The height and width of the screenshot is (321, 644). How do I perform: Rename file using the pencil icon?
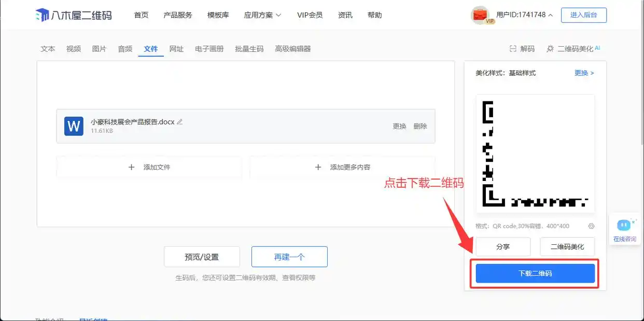[x=180, y=122]
